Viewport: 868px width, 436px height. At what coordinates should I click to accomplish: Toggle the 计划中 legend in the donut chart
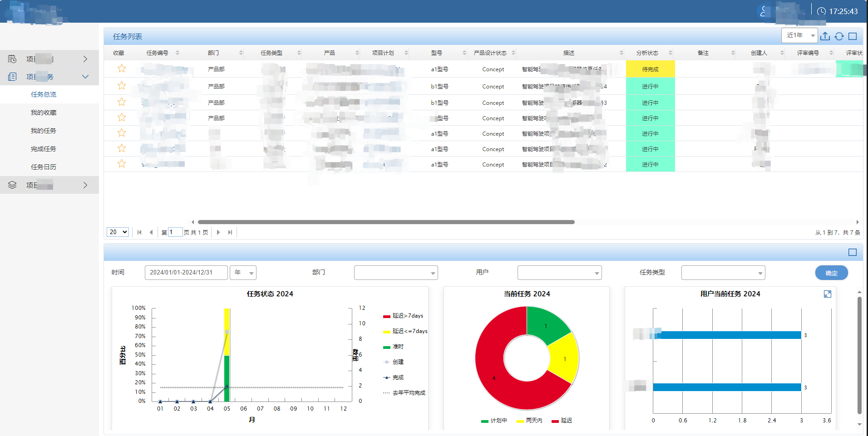pyautogui.click(x=494, y=421)
